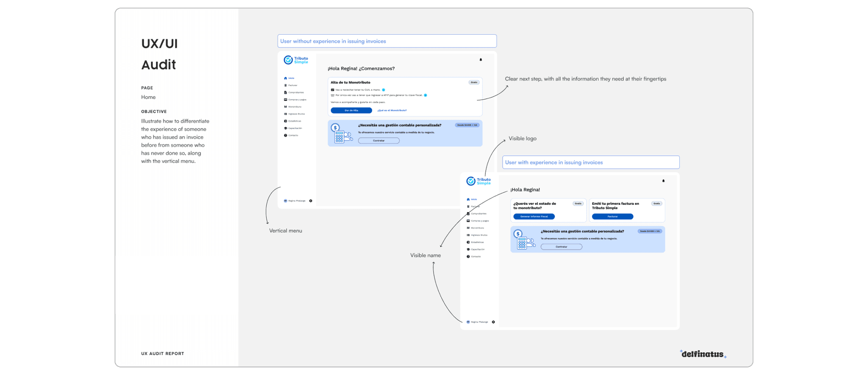Click the Tributo Simple logo in the experienced-user mockup
The image size is (868, 375).
[x=479, y=181]
